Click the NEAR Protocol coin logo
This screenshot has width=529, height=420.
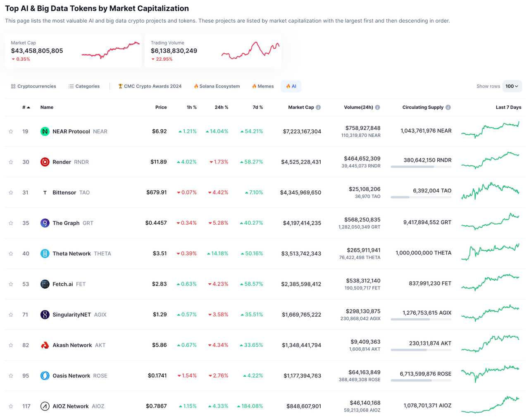(x=45, y=131)
